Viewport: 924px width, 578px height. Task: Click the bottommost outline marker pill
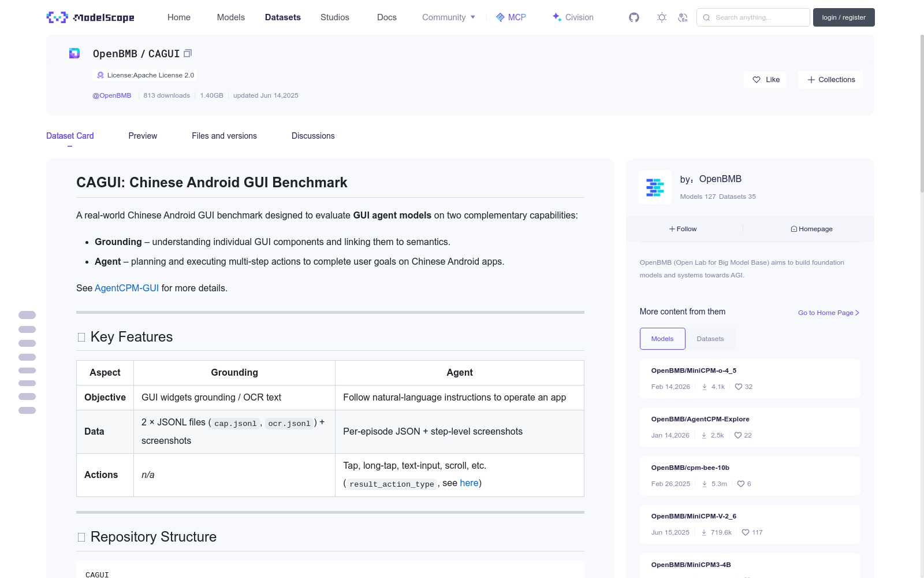click(x=27, y=410)
